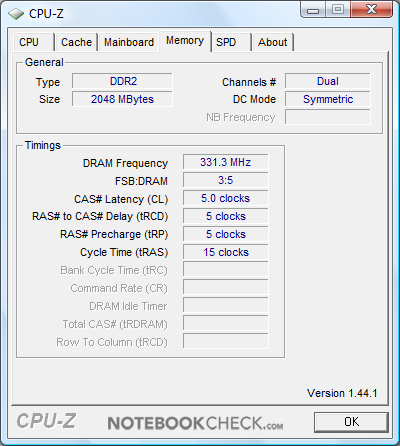Switch to the Cache tab

[x=76, y=42]
